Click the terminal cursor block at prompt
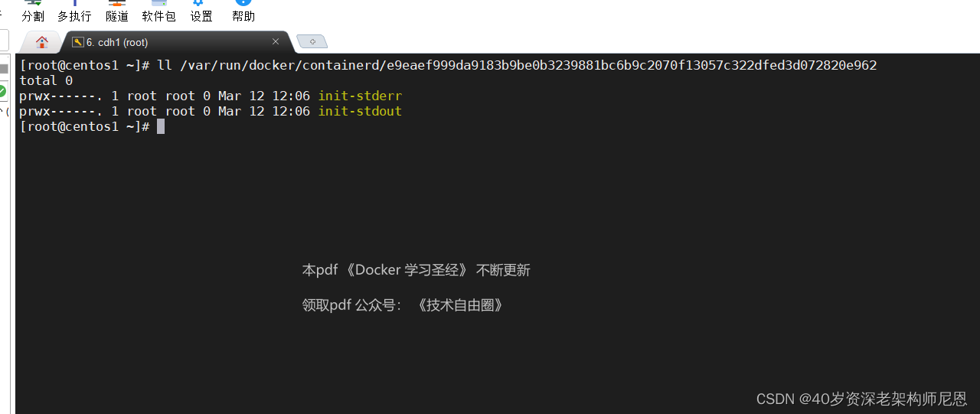This screenshot has width=980, height=414. pyautogui.click(x=161, y=126)
